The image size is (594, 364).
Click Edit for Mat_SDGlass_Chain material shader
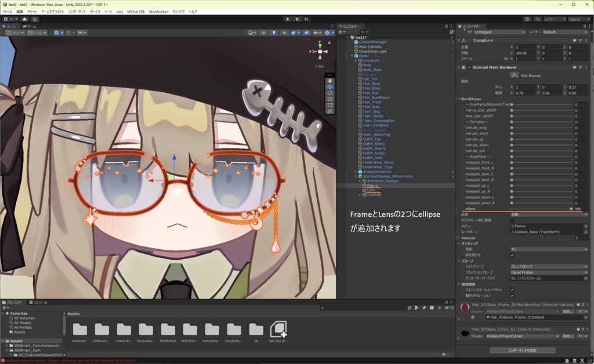(567, 336)
